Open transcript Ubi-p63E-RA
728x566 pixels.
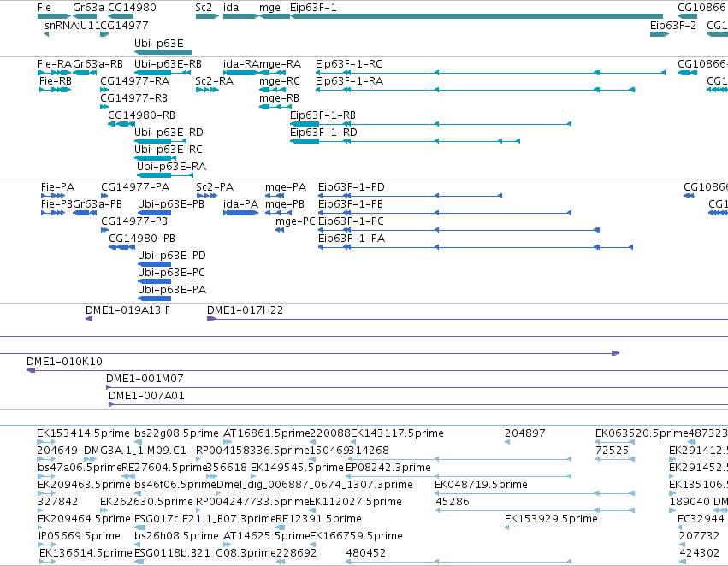pos(165,175)
